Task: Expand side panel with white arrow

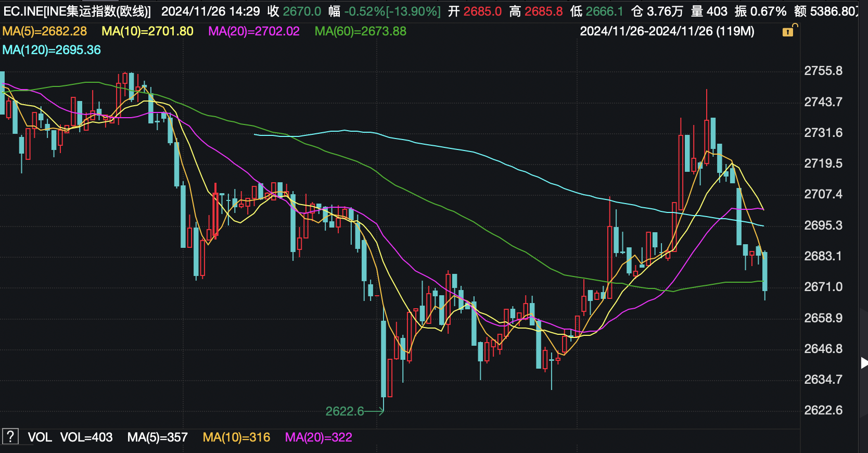Action: [x=863, y=363]
